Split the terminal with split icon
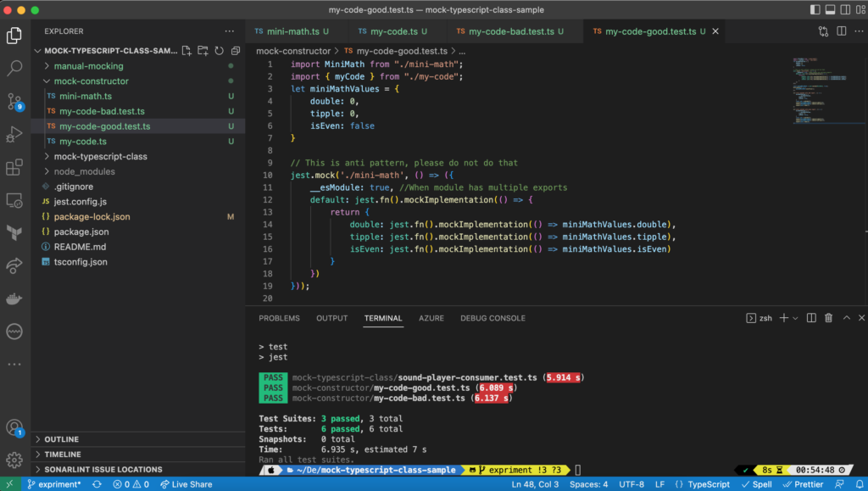The image size is (868, 491). click(x=811, y=318)
